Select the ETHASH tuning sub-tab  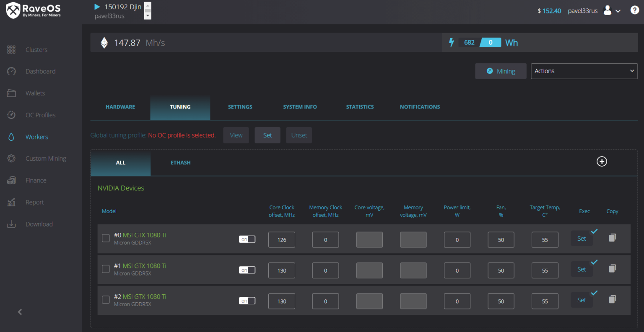point(181,163)
